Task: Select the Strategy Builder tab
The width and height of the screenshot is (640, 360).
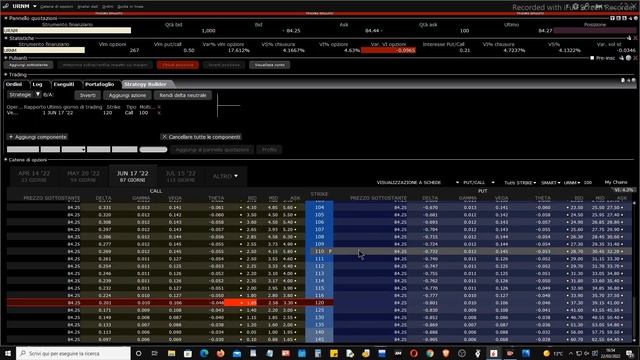Action: 145,84
